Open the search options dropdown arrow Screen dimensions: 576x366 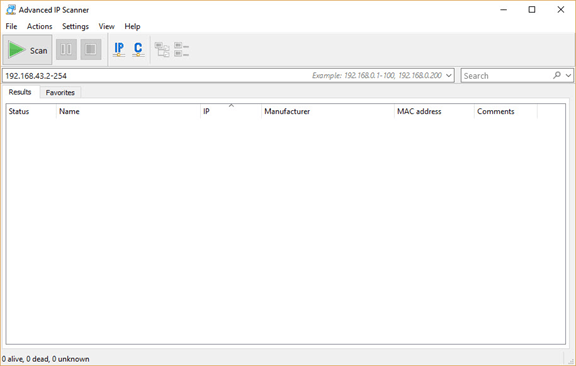[568, 76]
